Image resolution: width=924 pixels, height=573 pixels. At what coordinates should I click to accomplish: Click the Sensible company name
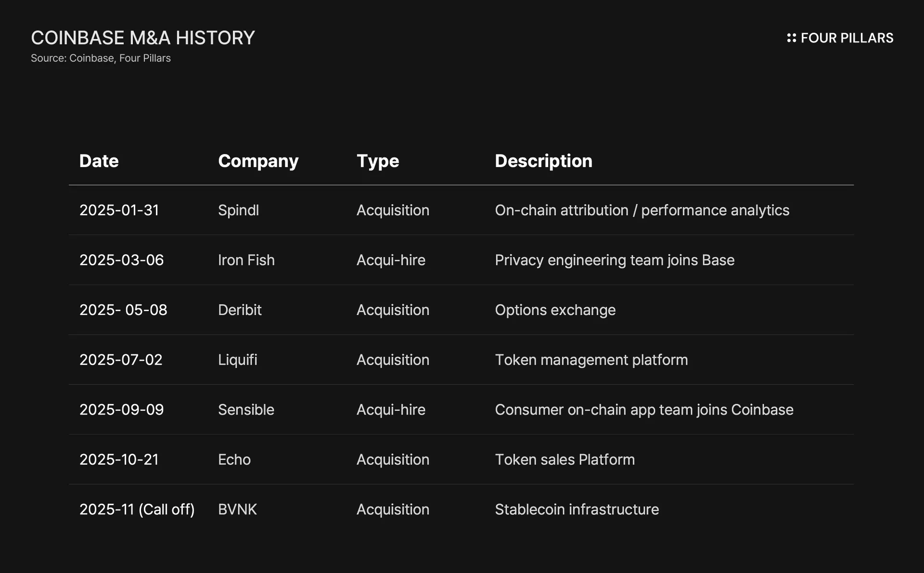(246, 410)
